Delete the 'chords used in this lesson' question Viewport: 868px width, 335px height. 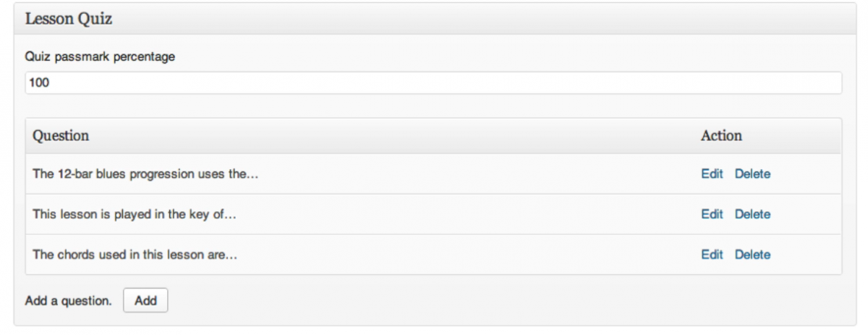(752, 255)
